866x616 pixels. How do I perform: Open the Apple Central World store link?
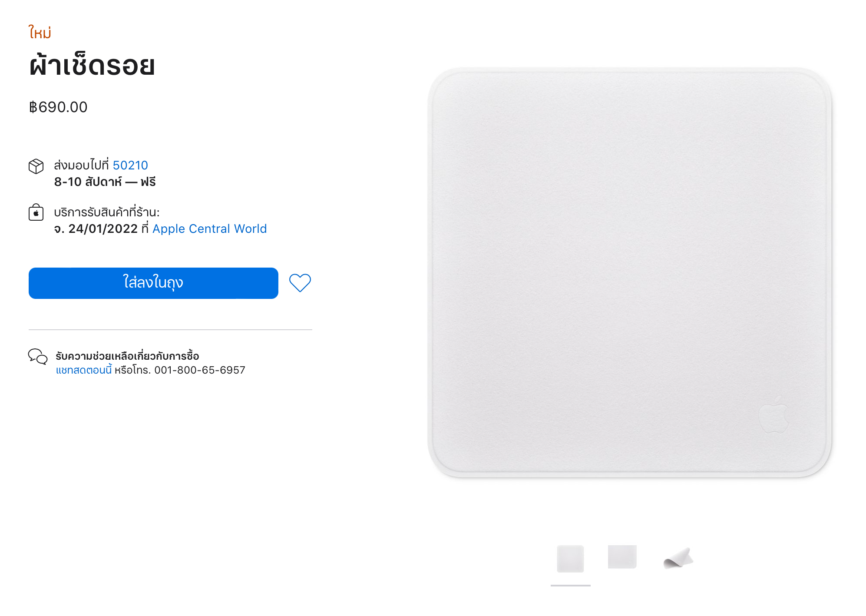pyautogui.click(x=210, y=229)
